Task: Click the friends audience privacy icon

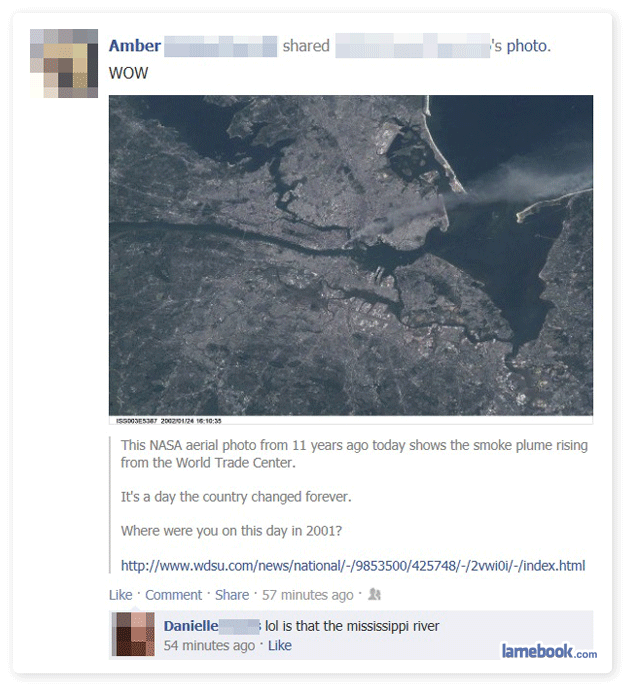Action: click(x=374, y=594)
